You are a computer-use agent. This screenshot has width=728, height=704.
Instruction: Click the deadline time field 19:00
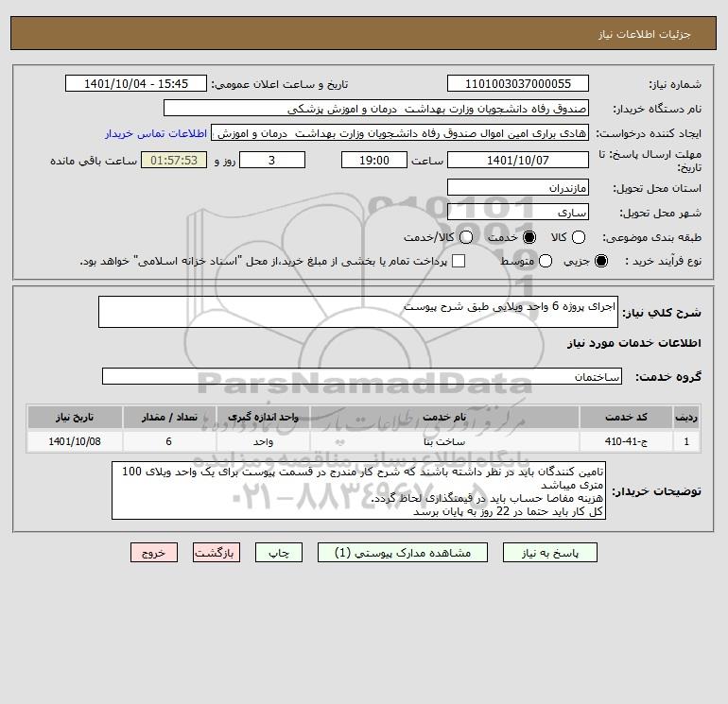click(x=374, y=160)
